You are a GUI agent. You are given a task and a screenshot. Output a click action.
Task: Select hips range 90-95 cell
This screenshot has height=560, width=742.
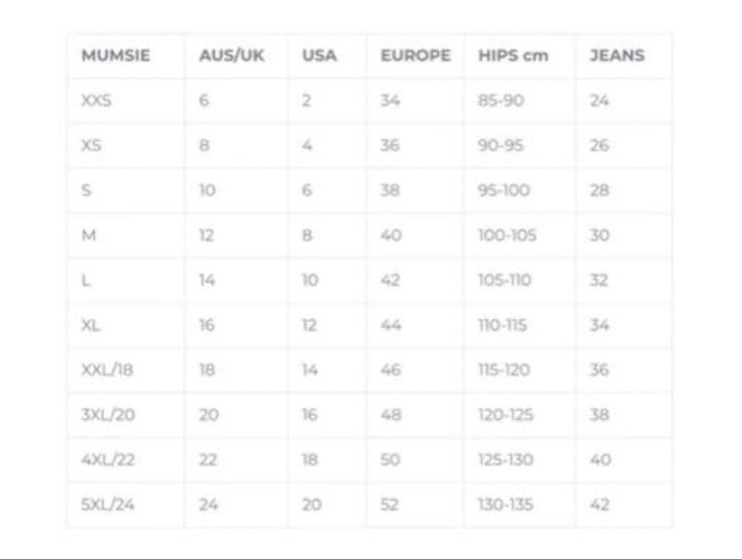501,146
